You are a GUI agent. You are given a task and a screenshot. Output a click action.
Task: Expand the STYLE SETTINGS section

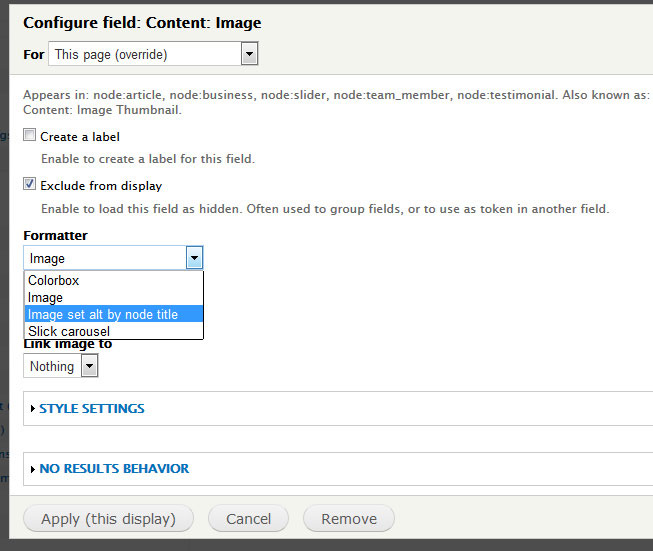pos(91,408)
